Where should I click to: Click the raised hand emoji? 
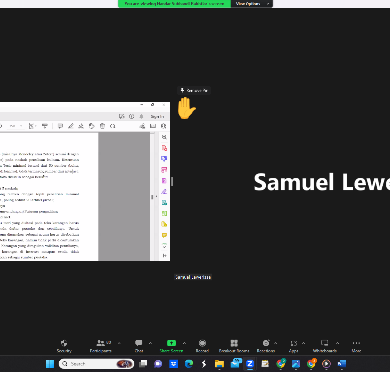click(x=186, y=108)
